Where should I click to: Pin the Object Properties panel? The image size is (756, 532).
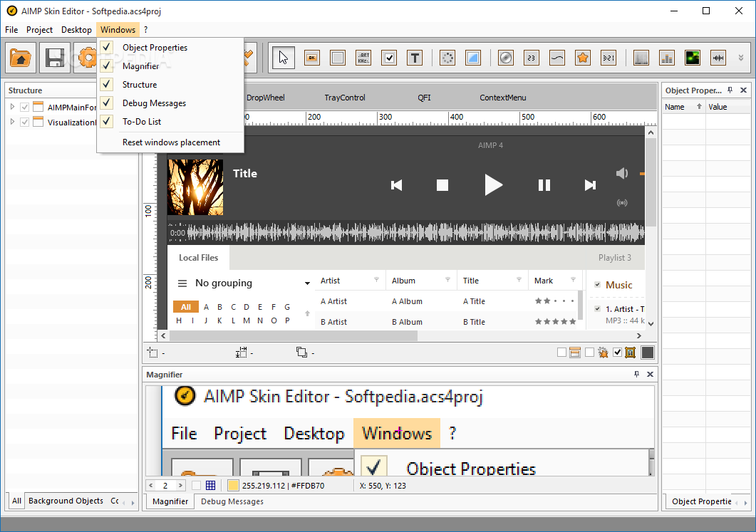(730, 90)
